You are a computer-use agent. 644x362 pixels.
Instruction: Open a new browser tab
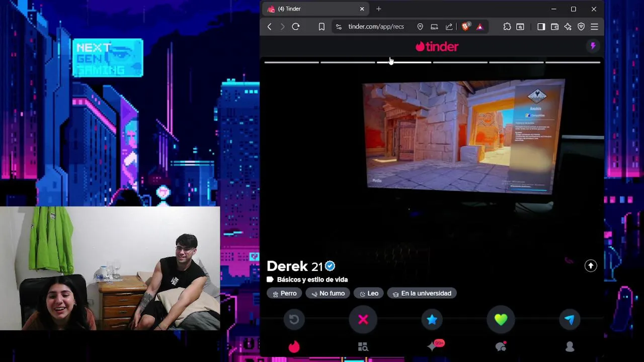379,9
